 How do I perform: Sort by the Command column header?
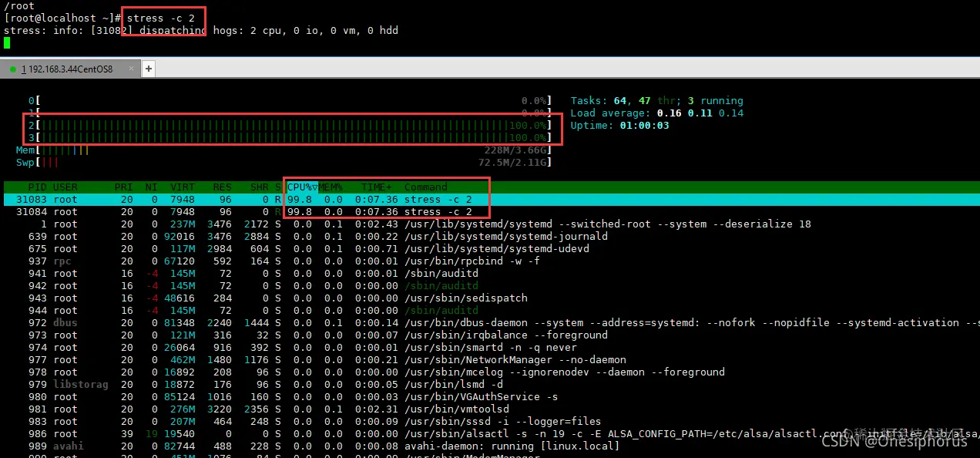(425, 187)
